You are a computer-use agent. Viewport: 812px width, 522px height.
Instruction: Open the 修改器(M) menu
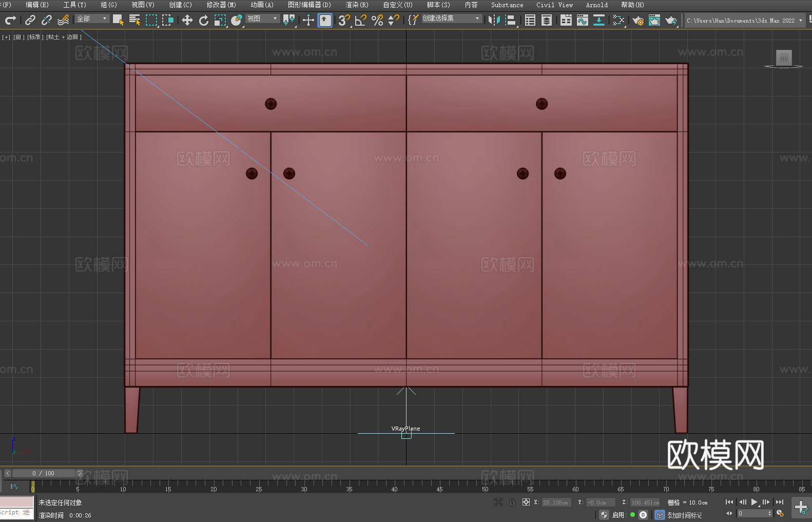click(x=221, y=5)
